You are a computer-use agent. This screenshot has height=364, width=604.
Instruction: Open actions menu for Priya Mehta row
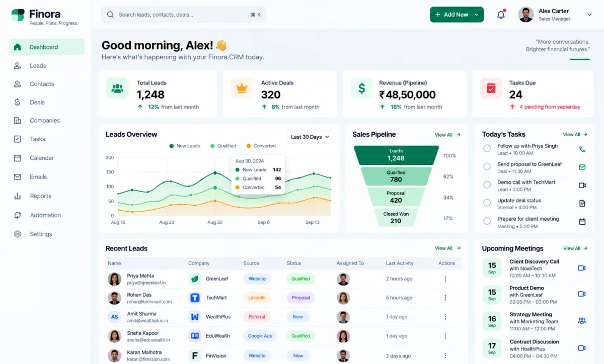coord(445,279)
